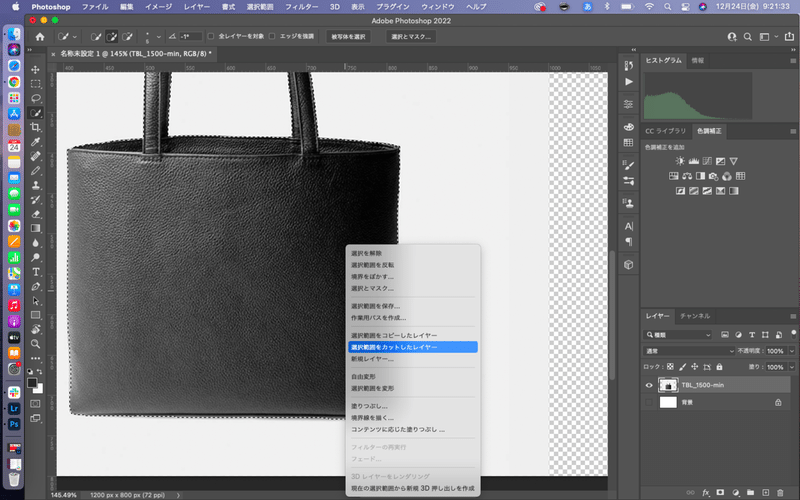Click the delete layer trash icon
This screenshot has height=500, width=800.
(780, 493)
